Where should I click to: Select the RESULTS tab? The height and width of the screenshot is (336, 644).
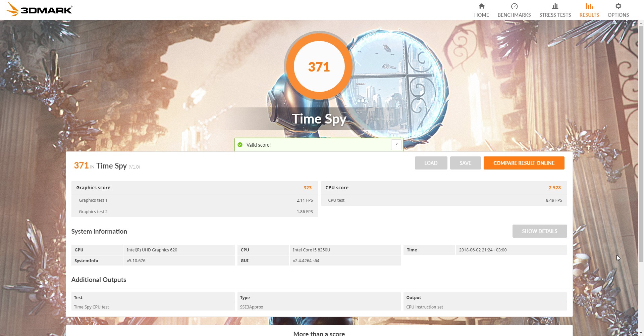(589, 10)
